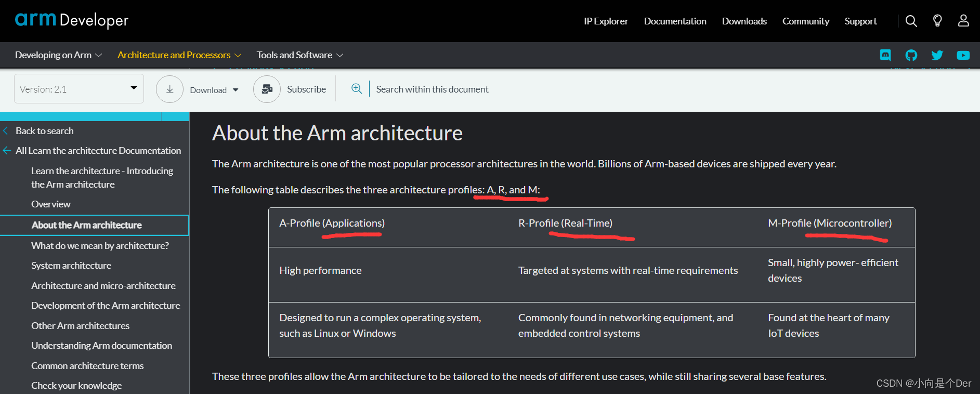The height and width of the screenshot is (394, 980).
Task: Open the Overview section
Action: pyautogui.click(x=51, y=204)
